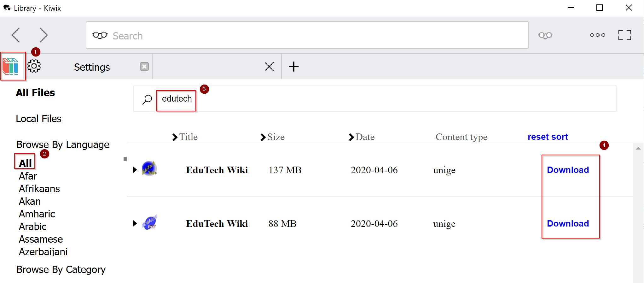Click the glasses icon inside search bar
The height and width of the screenshot is (283, 644).
pos(100,35)
